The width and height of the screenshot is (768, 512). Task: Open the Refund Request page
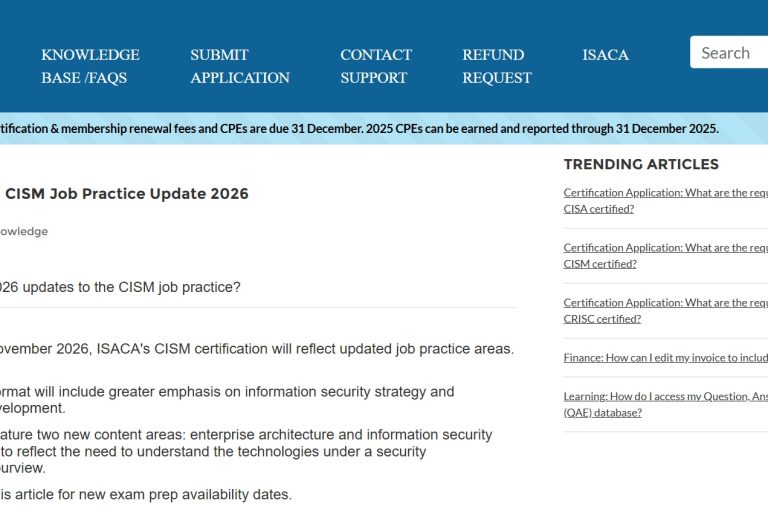[497, 66]
